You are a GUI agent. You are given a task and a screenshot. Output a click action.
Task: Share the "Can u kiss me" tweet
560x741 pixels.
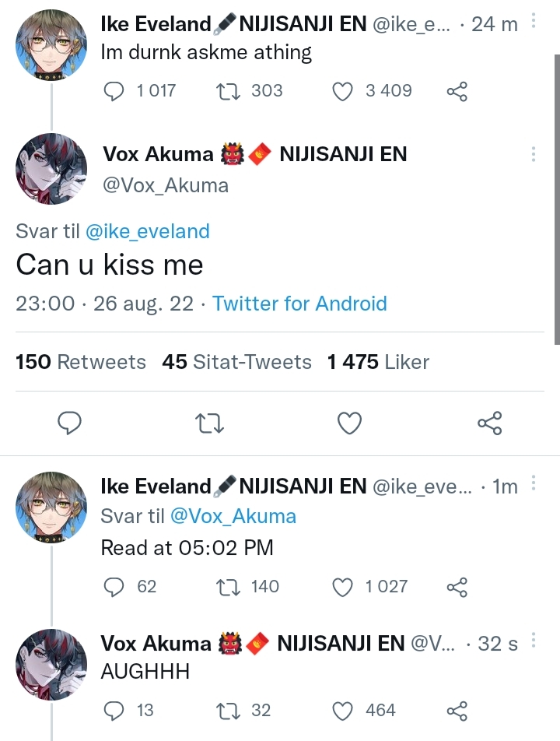[489, 423]
